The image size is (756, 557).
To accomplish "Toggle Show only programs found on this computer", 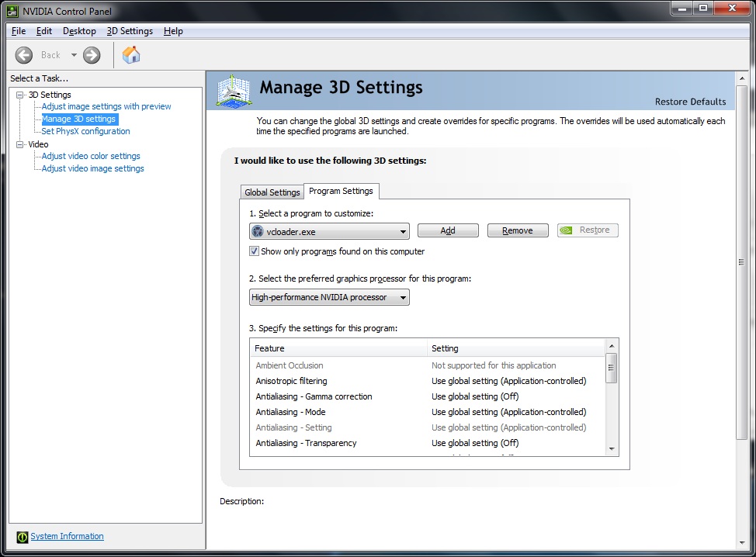I will [x=254, y=251].
